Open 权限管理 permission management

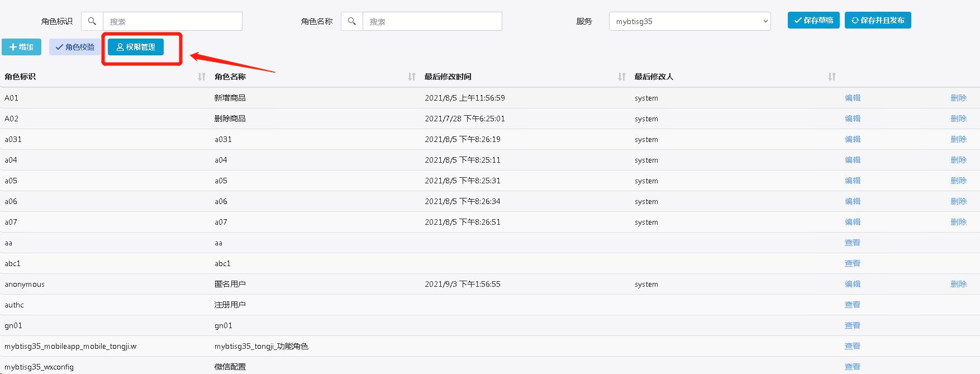coord(136,47)
